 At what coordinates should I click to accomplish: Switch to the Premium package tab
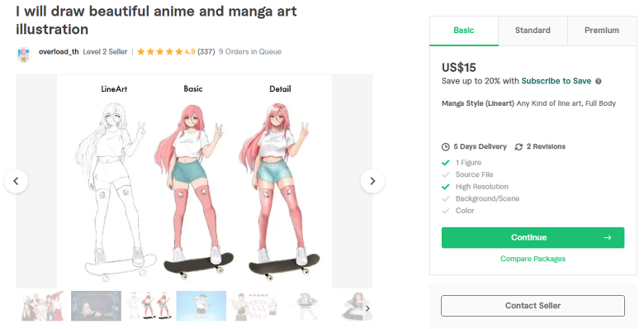[602, 31]
